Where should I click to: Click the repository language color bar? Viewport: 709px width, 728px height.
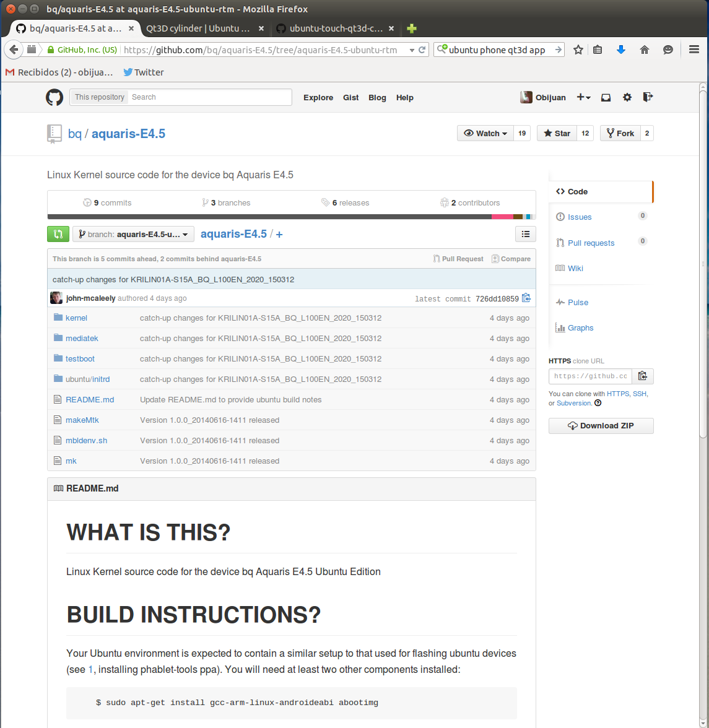pyautogui.click(x=291, y=217)
